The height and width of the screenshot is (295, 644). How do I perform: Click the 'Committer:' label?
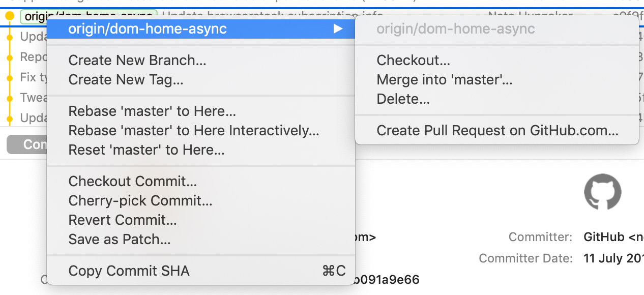(x=540, y=237)
